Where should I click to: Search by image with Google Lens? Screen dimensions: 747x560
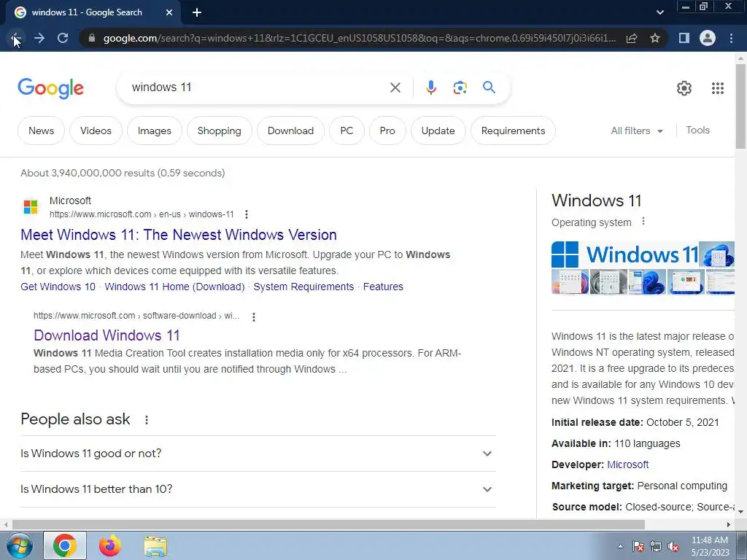pos(460,87)
